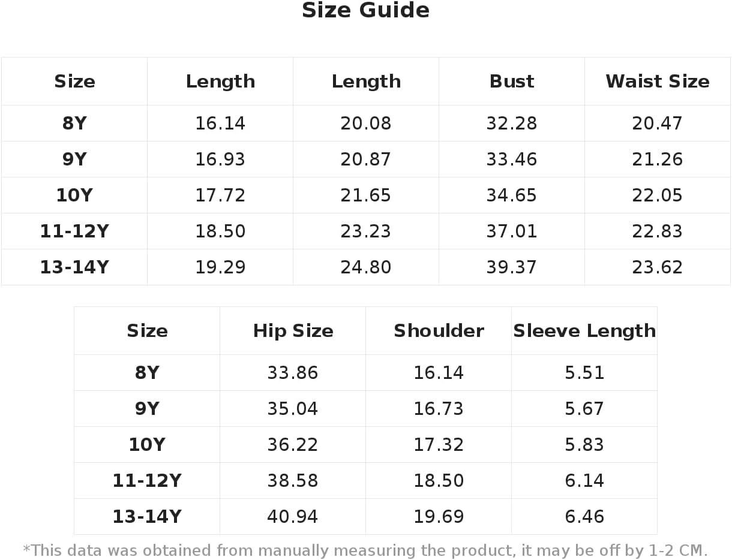Image resolution: width=732 pixels, height=560 pixels.
Task: Select sleeve length value 6.46
Action: click(x=584, y=517)
